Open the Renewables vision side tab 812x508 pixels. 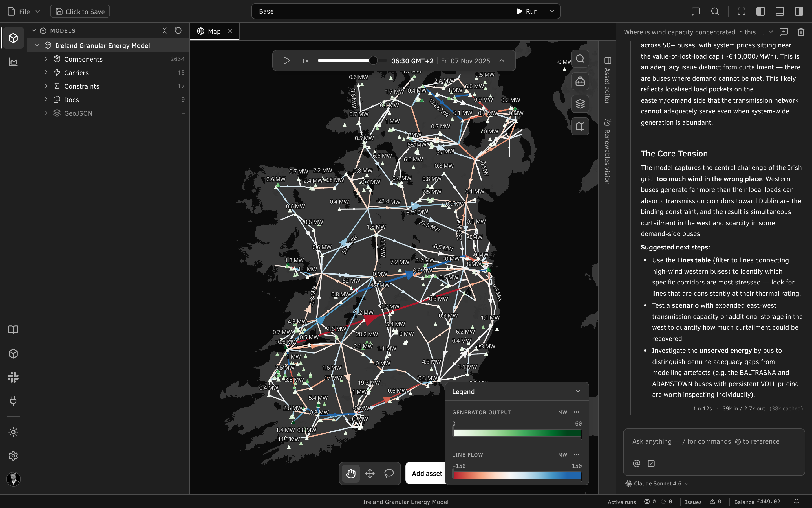click(x=607, y=151)
